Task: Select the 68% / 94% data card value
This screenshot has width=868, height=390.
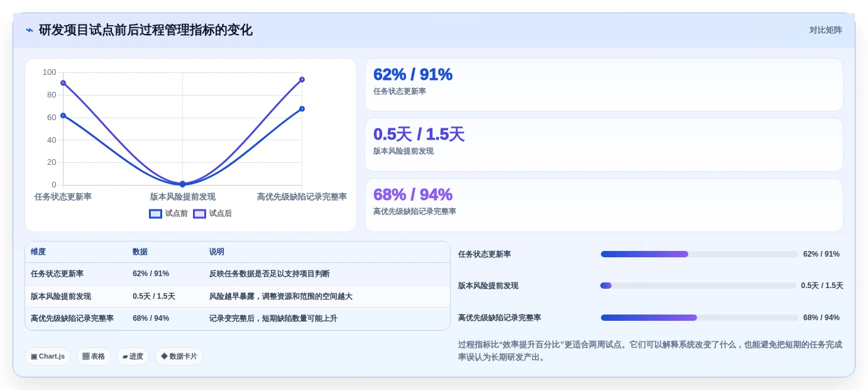Action: 413,194
